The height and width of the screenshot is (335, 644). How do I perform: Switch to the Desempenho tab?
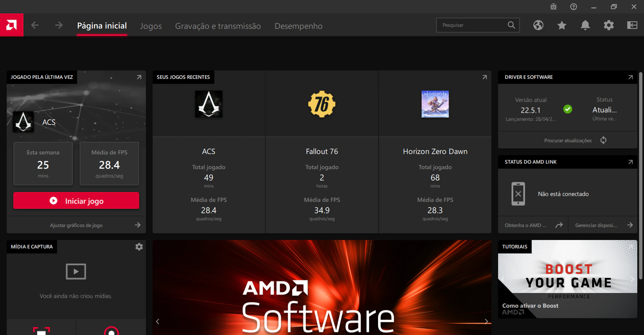(x=299, y=26)
